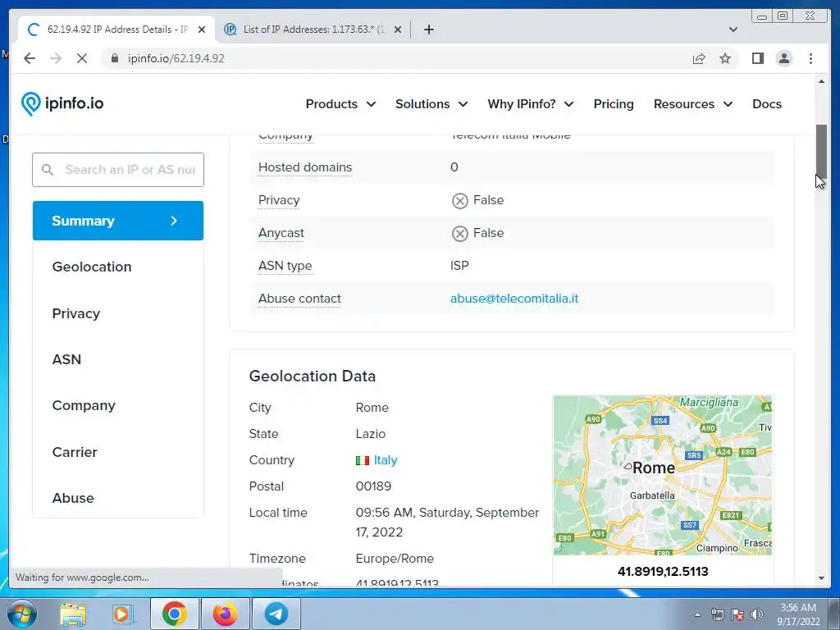Image resolution: width=840 pixels, height=630 pixels.
Task: Click the share page icon in address bar
Action: tap(699, 58)
